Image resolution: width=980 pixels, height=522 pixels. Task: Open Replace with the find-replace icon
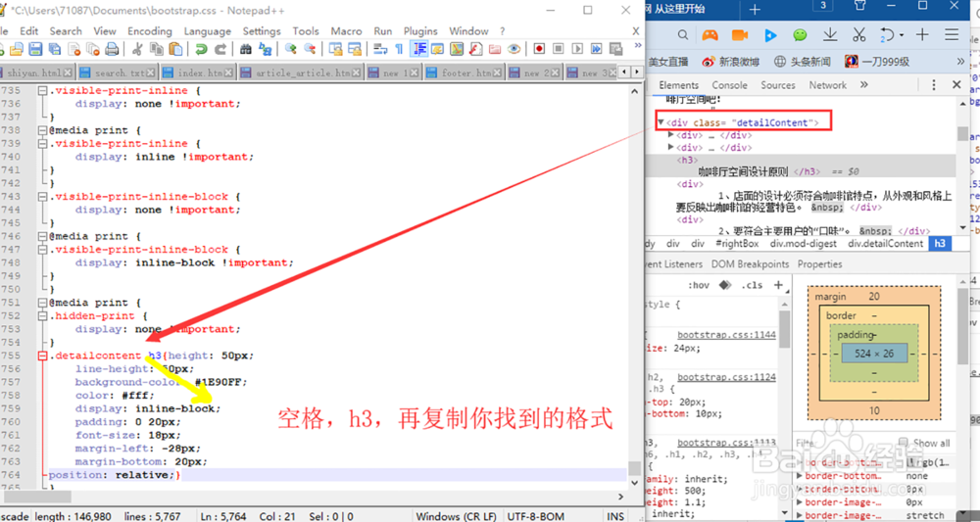point(265,49)
